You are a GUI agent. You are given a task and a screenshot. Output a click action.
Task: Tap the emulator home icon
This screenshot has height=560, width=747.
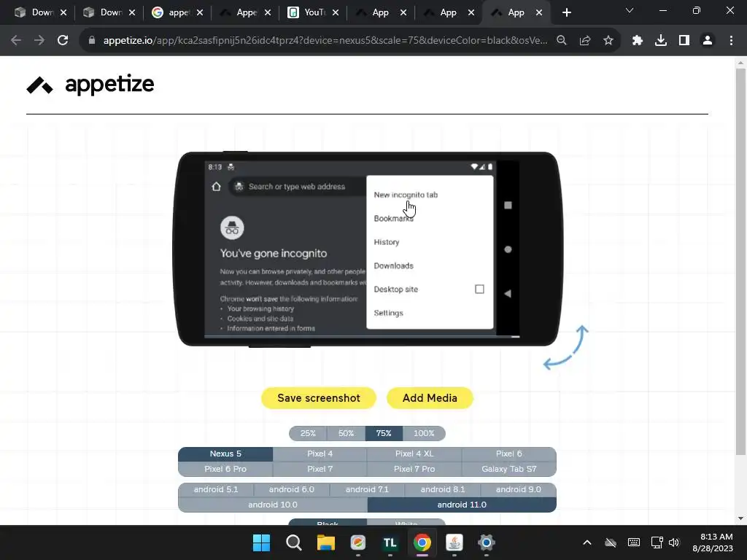[x=216, y=187]
